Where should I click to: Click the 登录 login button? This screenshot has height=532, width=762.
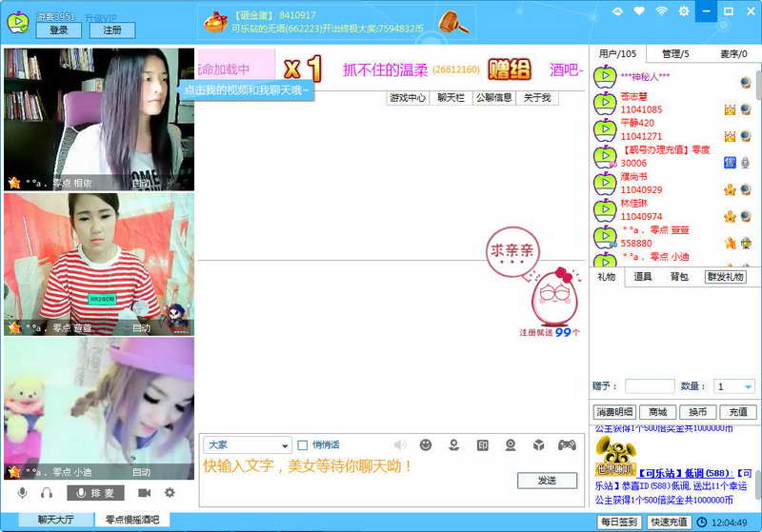coord(59,30)
